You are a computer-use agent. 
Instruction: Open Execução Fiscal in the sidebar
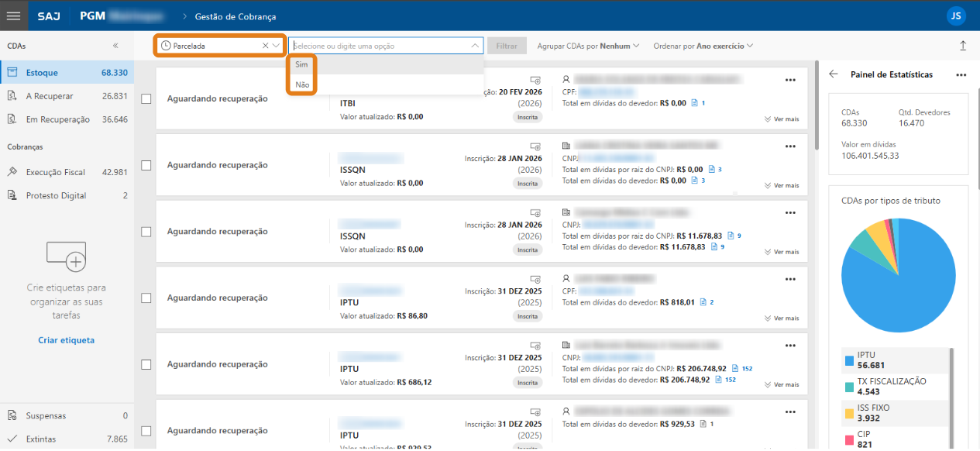pos(55,172)
